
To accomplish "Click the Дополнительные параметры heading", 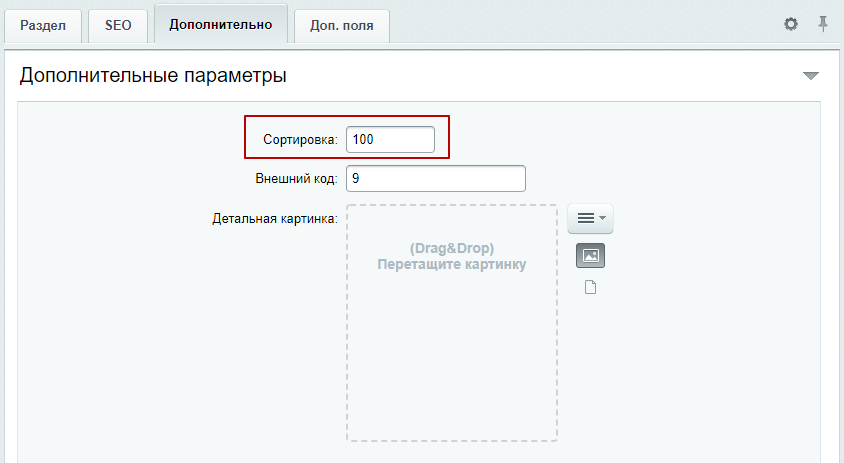I will click(153, 75).
